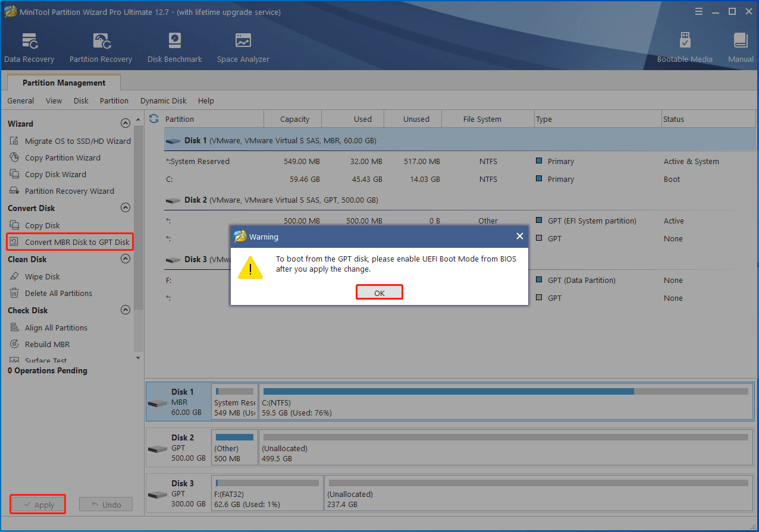Collapse the Clean Disk section
This screenshot has height=532, width=759.
pyautogui.click(x=126, y=259)
